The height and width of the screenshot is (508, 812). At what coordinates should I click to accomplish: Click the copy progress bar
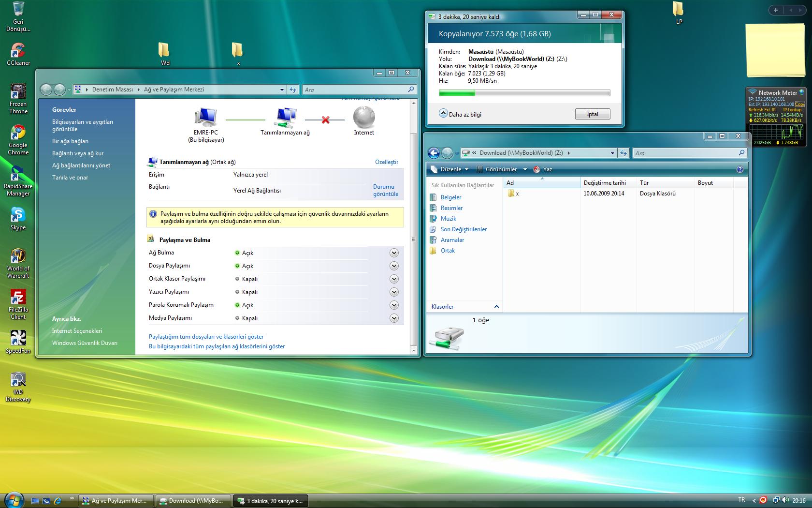tap(524, 93)
